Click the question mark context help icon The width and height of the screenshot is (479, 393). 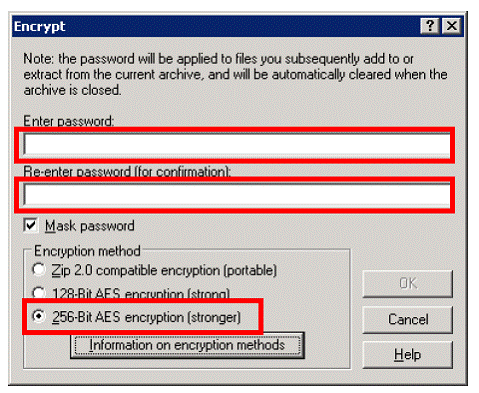pyautogui.click(x=430, y=26)
